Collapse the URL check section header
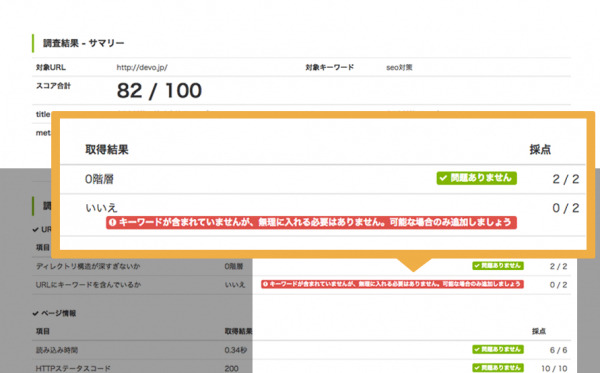 pos(42,230)
